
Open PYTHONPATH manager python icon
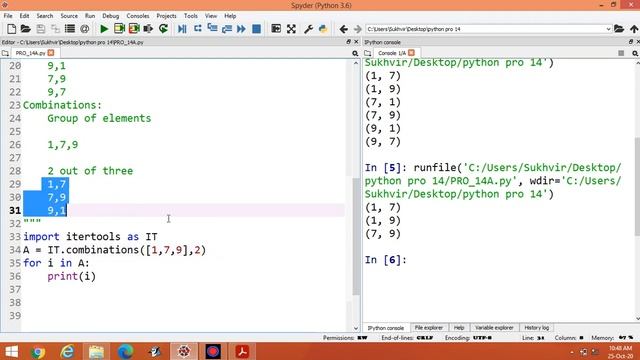tap(323, 29)
